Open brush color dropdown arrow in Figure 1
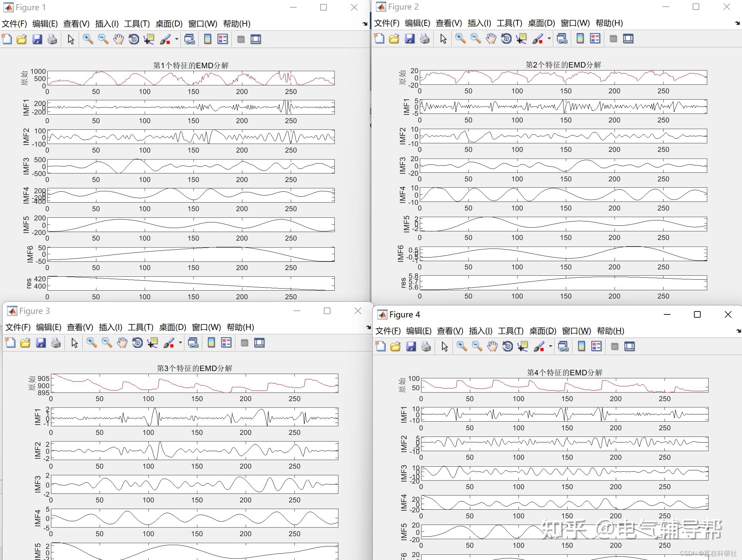 pos(177,39)
